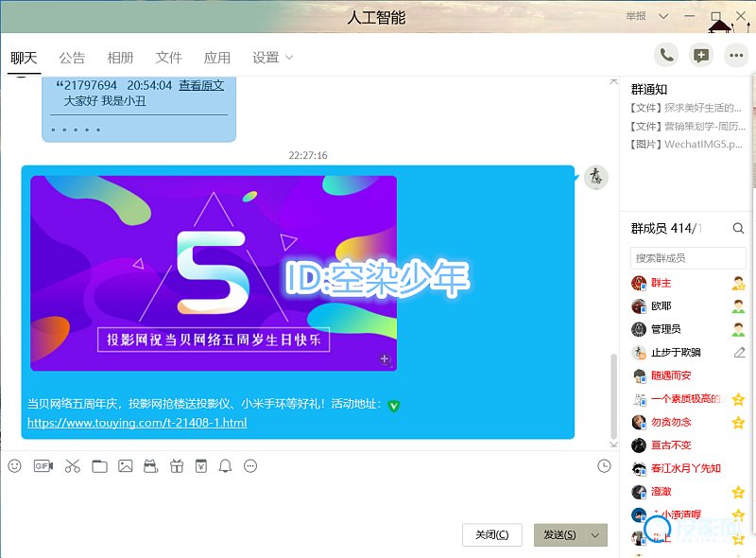This screenshot has width=756, height=558.
Task: Click the scroll-up arrow of chat area
Action: coord(613,81)
